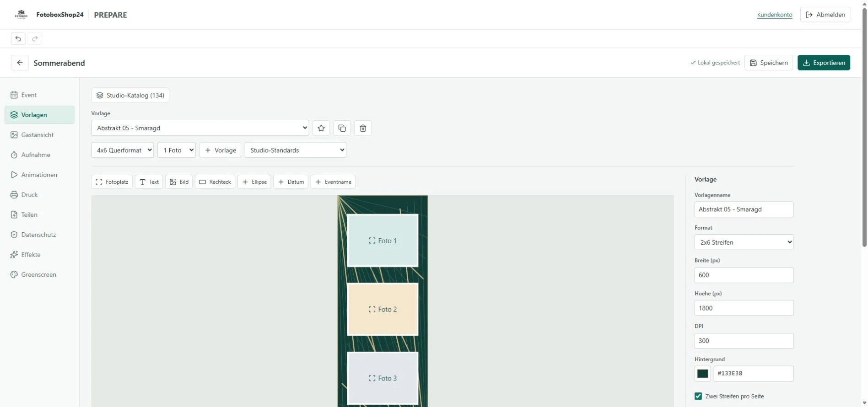Open the Hintergrund color swatch
This screenshot has height=407, width=868.
703,374
